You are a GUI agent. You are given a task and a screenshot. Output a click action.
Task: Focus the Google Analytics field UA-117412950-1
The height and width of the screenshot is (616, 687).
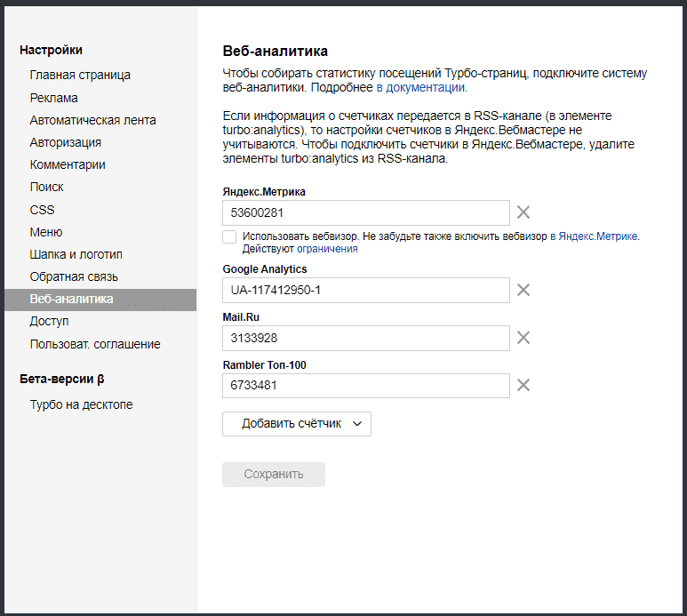pos(366,290)
